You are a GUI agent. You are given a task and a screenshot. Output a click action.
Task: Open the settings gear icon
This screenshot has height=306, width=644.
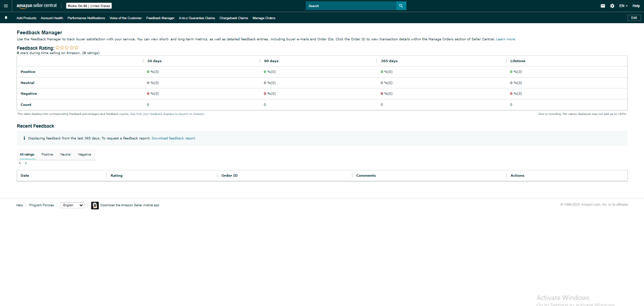point(612,6)
